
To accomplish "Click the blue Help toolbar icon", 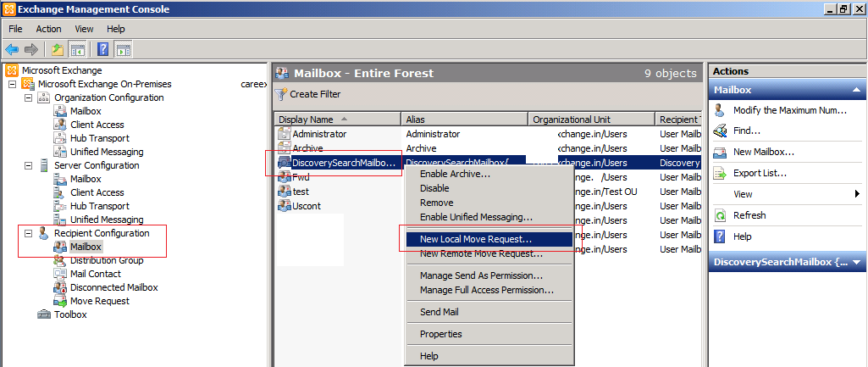I will pyautogui.click(x=103, y=49).
